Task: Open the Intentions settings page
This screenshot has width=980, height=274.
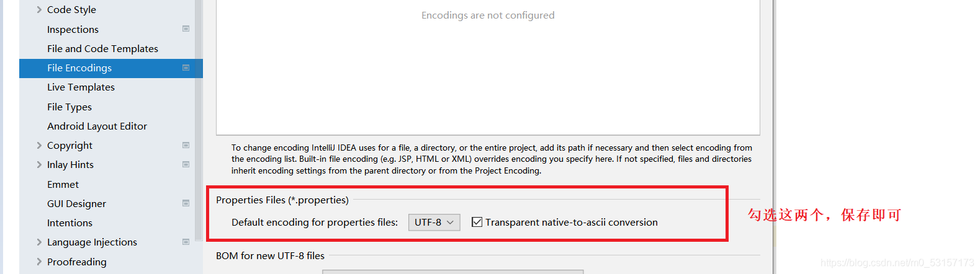Action: pos(70,223)
